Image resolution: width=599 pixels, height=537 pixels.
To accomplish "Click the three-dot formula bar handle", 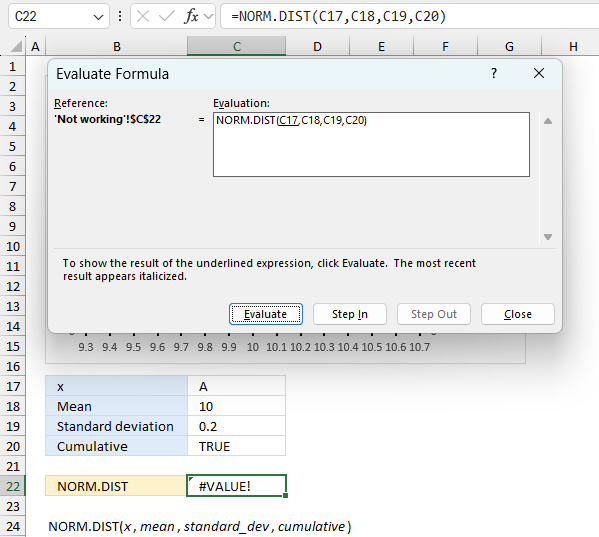I will click(x=120, y=16).
